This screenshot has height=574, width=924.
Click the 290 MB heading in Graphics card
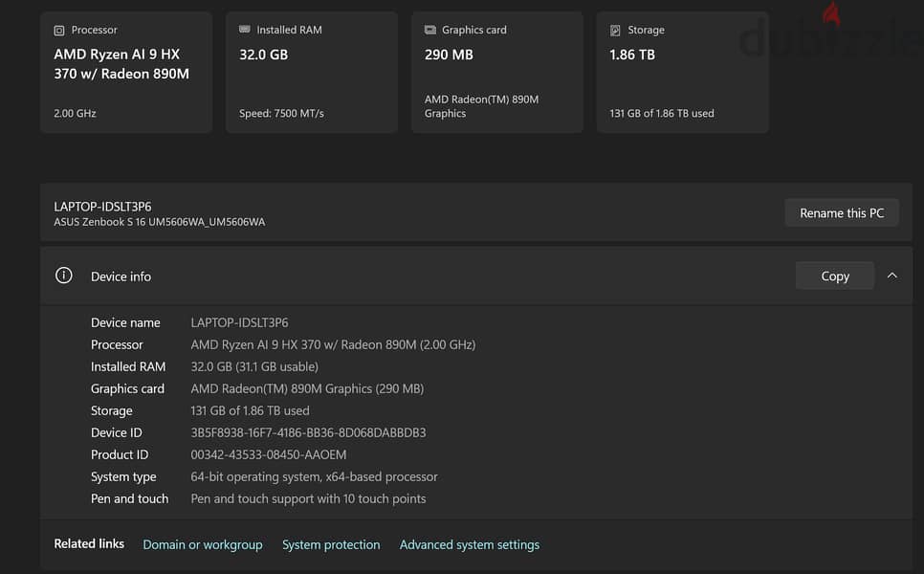pyautogui.click(x=449, y=55)
